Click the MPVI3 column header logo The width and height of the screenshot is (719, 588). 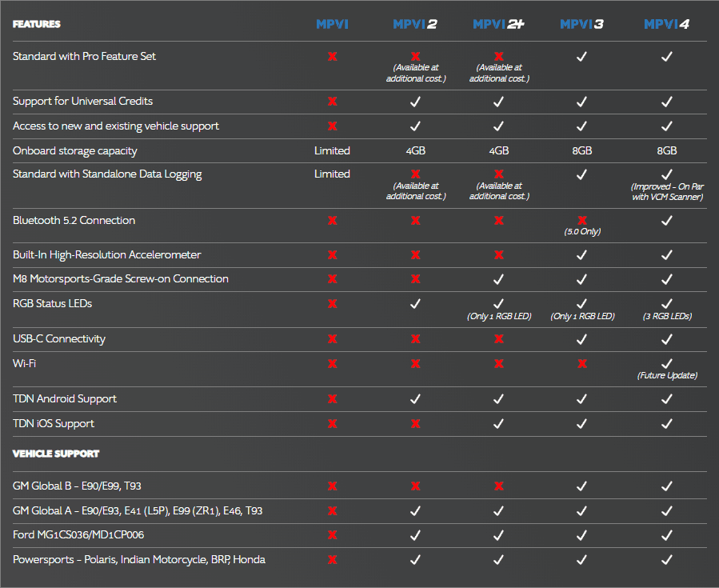(x=581, y=25)
